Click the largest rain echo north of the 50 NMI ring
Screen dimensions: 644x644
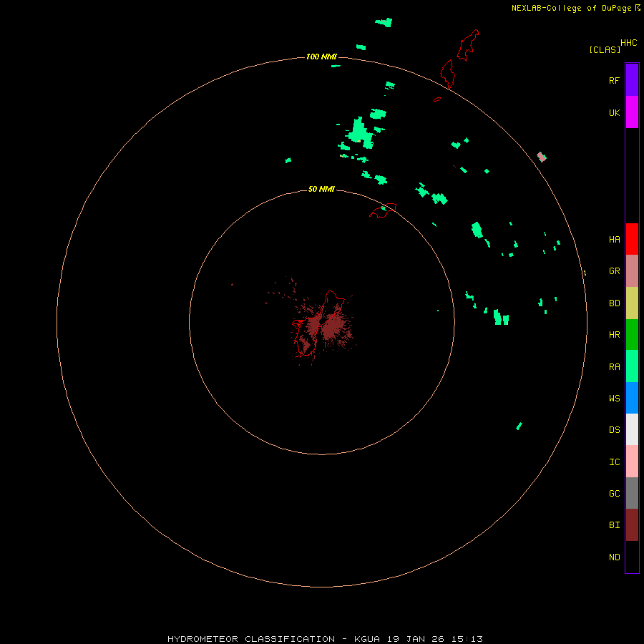coord(361,132)
